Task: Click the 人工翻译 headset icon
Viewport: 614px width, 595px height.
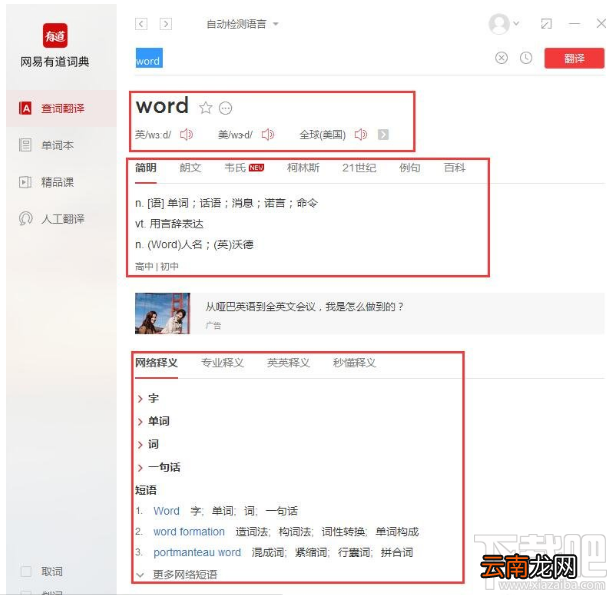Action: tap(25, 218)
